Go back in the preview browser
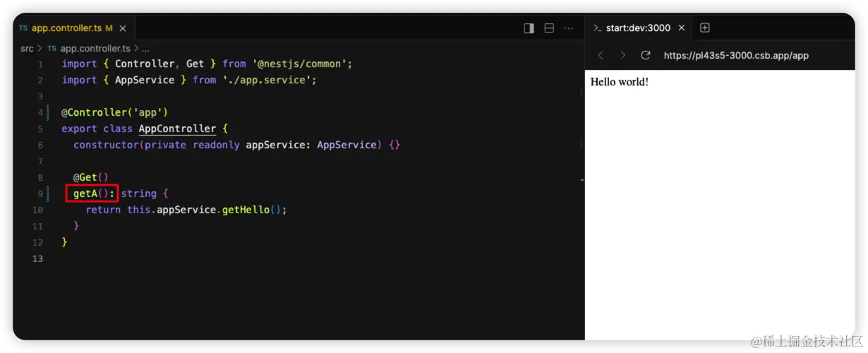This screenshot has width=868, height=353. pyautogui.click(x=601, y=55)
